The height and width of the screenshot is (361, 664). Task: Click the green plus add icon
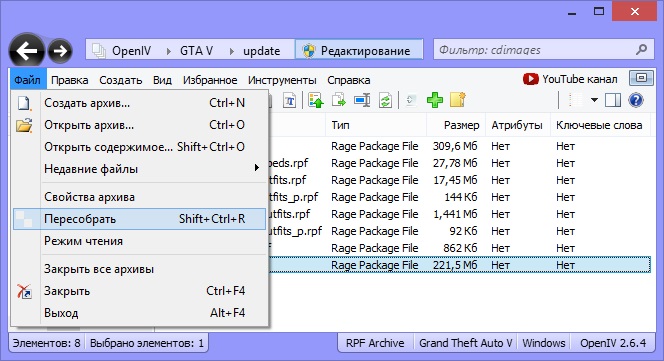(435, 100)
